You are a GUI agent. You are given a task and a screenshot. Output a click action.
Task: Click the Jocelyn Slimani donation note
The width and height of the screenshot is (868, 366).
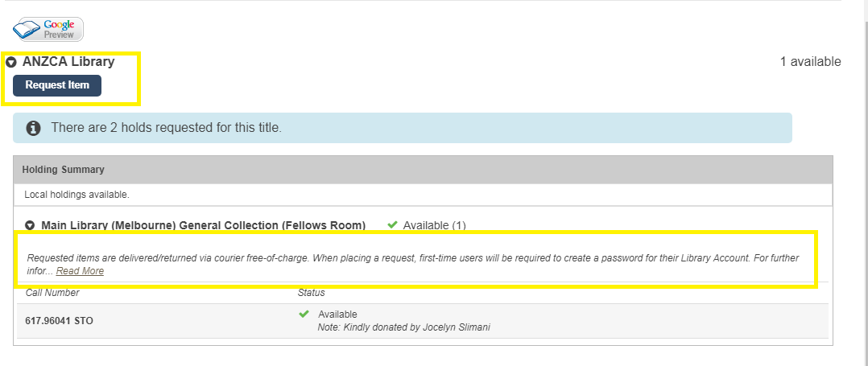point(403,327)
